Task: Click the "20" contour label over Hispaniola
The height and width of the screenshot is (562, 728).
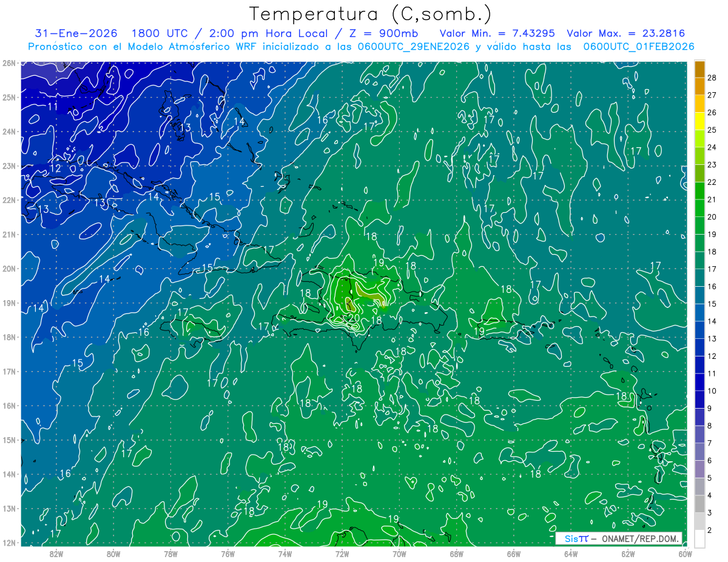Action: tap(354, 316)
